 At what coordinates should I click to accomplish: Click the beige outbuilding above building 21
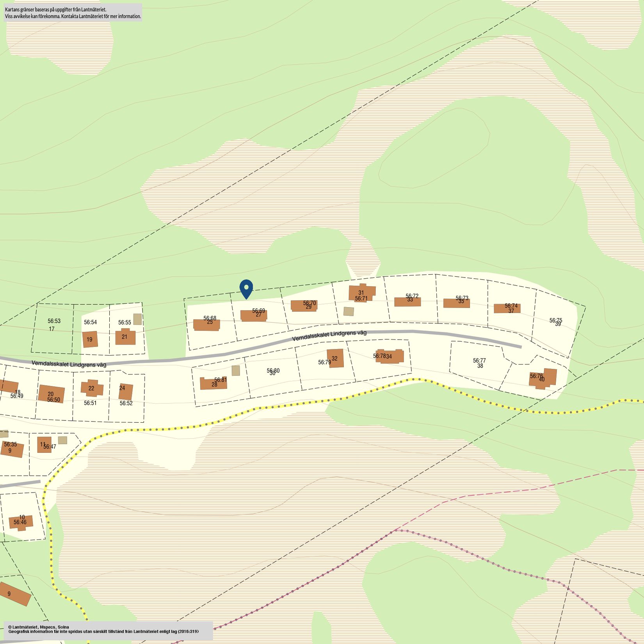coord(137,319)
